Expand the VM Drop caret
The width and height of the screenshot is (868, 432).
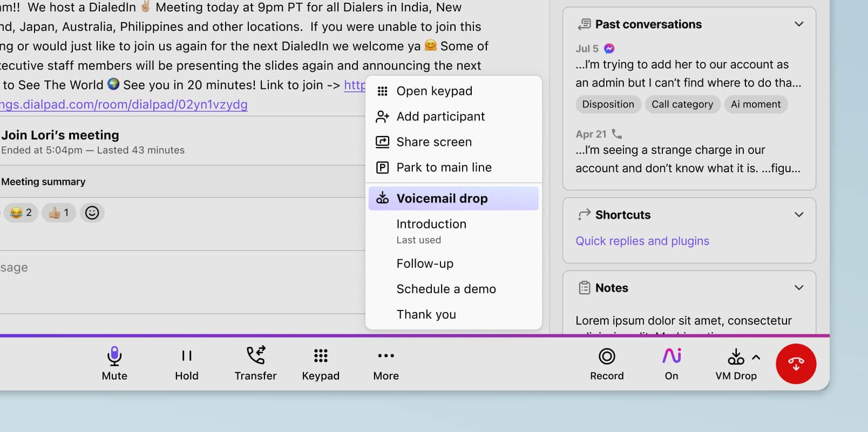pyautogui.click(x=756, y=357)
